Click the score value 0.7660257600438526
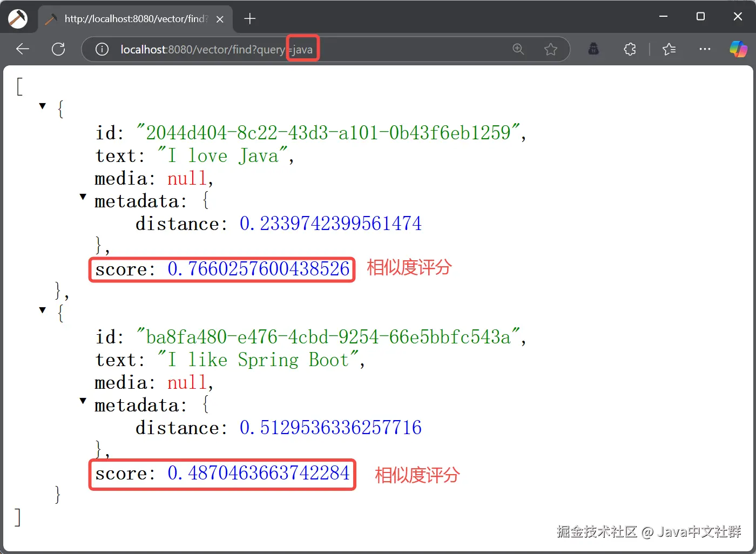 259,269
